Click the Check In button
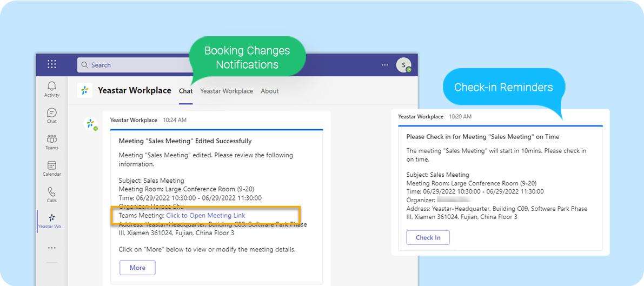The image size is (644, 286). [x=428, y=237]
